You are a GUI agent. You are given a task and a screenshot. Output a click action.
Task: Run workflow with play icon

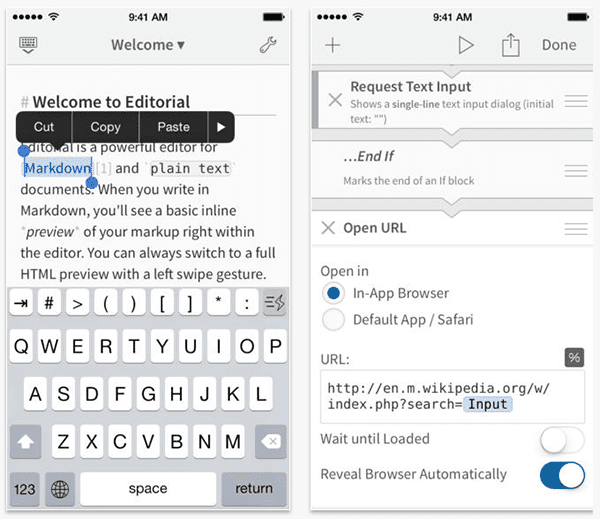point(465,45)
